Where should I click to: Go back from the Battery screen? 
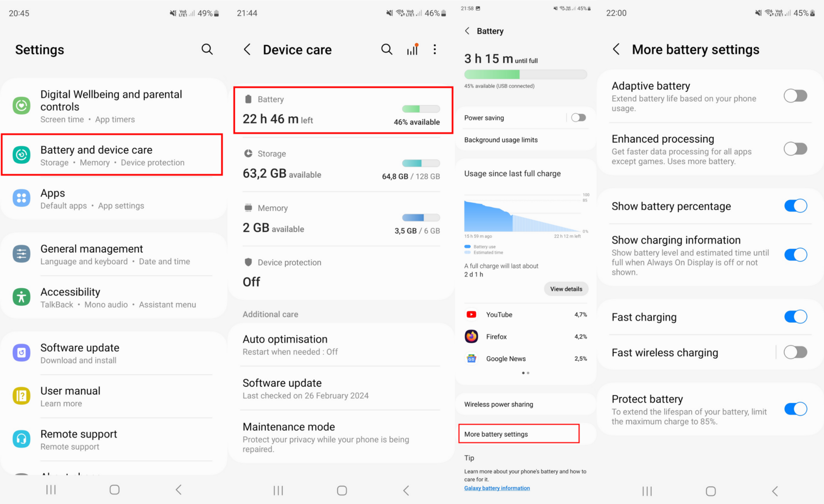467,31
